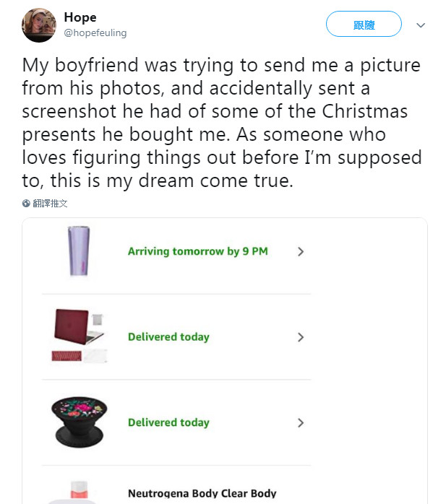446x504 pixels.
Task: Visit the @hopefeuling handle link
Action: [95, 32]
